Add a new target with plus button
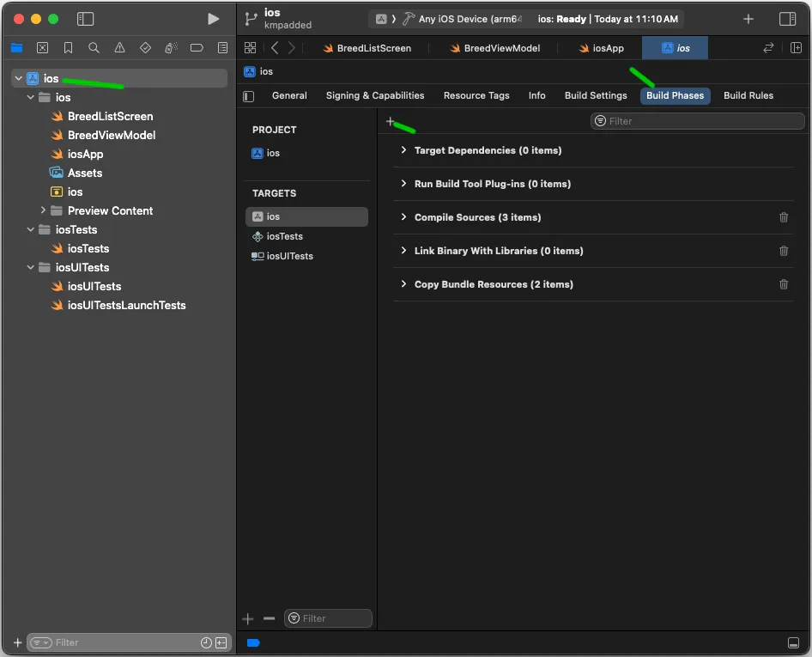 (248, 618)
